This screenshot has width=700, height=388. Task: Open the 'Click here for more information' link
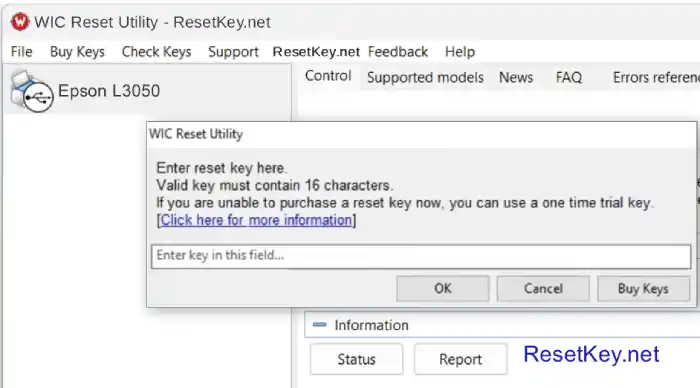pos(256,220)
